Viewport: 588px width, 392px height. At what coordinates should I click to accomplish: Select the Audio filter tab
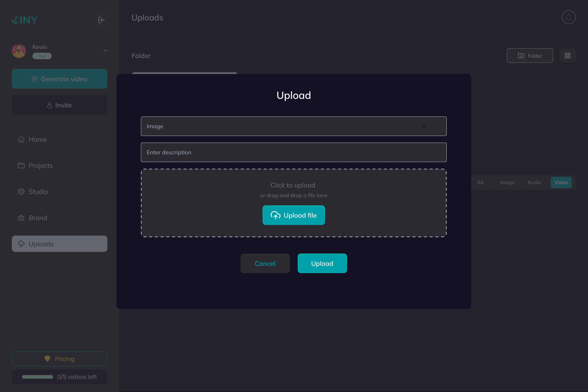tap(534, 182)
